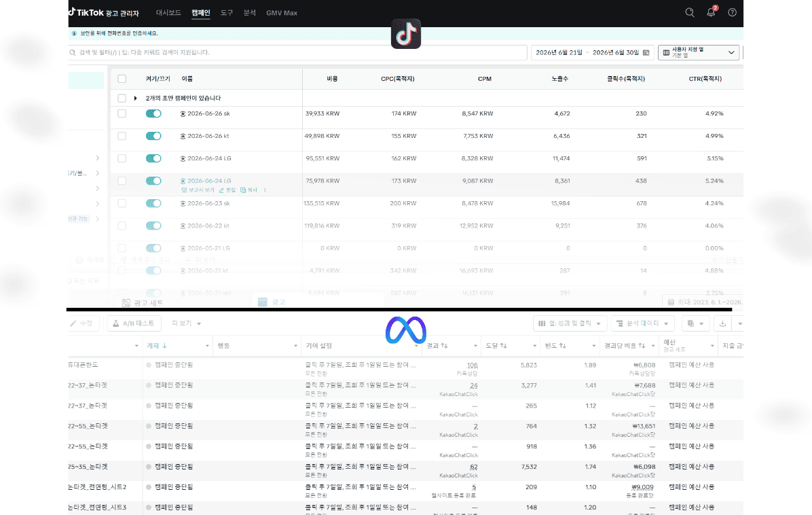Switch to the 대시보드 tab
The image size is (812, 515).
(x=168, y=12)
